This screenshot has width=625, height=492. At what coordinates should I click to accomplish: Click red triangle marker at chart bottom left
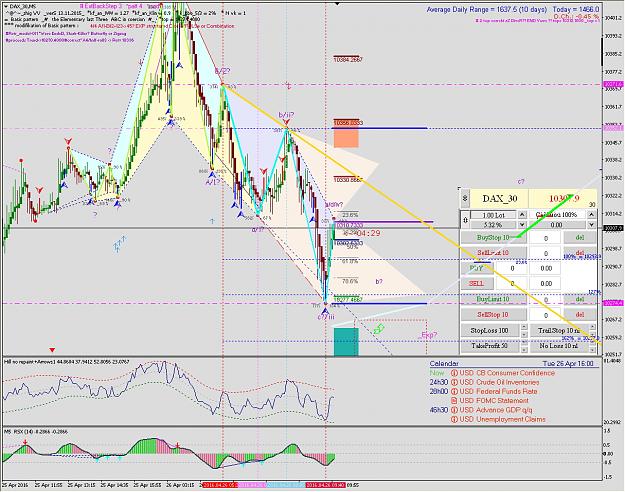coord(52,350)
